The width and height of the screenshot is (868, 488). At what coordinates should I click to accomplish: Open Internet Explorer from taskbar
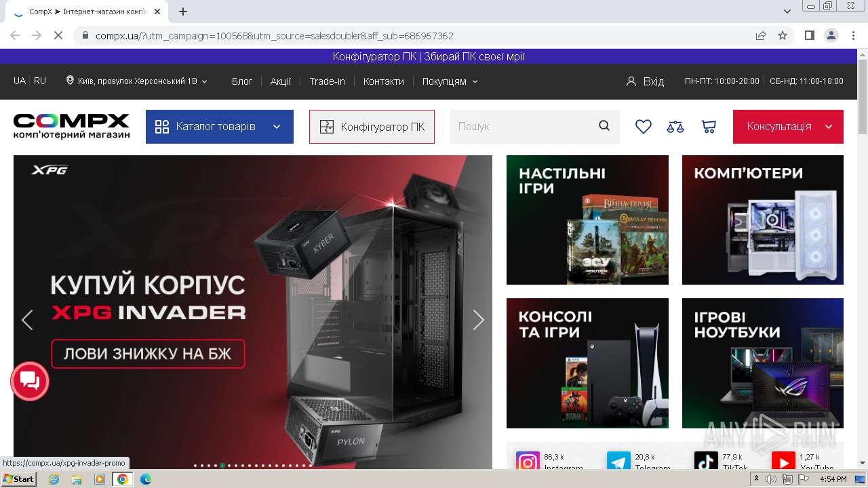click(54, 479)
